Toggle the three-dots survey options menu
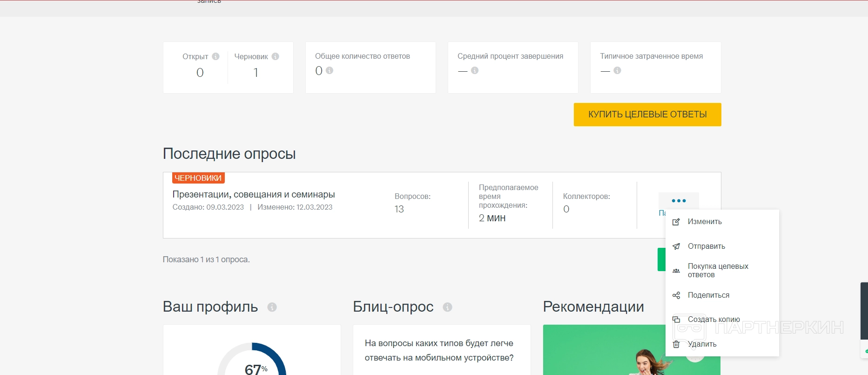868x375 pixels. pyautogui.click(x=679, y=201)
